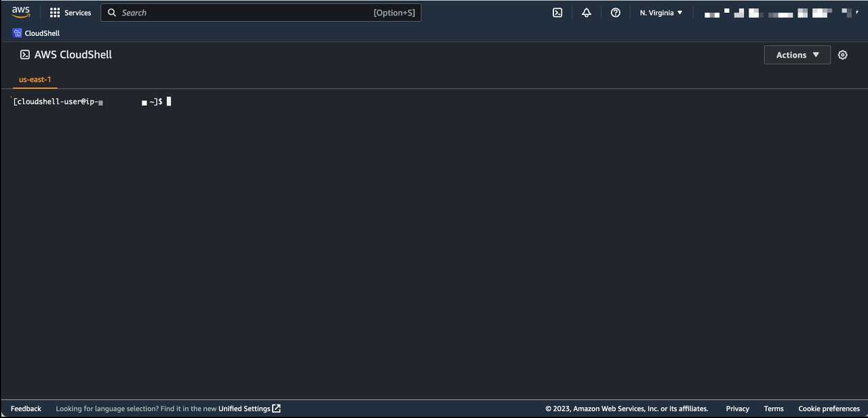Viewport: 868px width, 418px height.
Task: Open the Services grid menu
Action: (x=71, y=13)
